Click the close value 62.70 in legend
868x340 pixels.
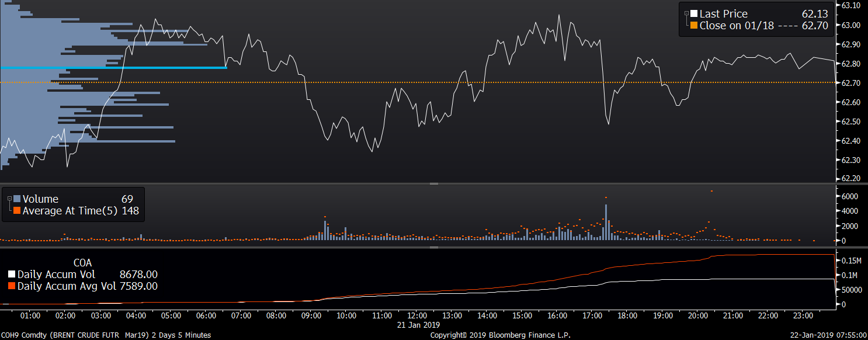pyautogui.click(x=815, y=26)
